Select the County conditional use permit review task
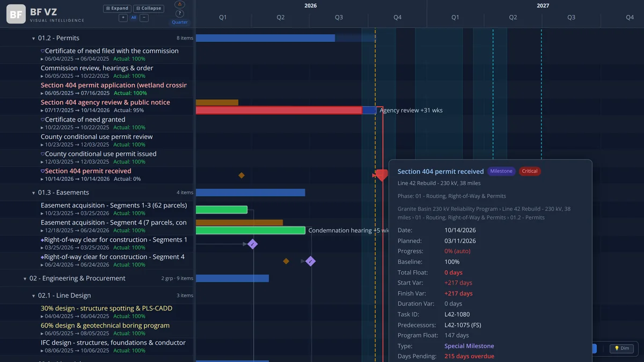Image resolution: width=644 pixels, height=362 pixels. tap(97, 137)
